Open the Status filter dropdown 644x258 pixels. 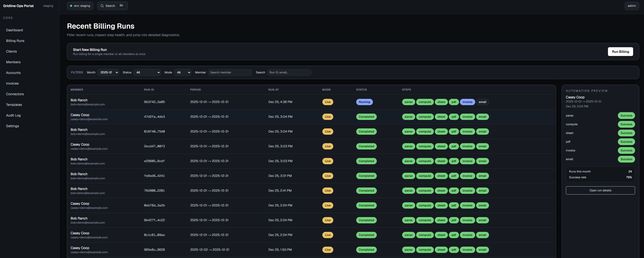pos(147,72)
